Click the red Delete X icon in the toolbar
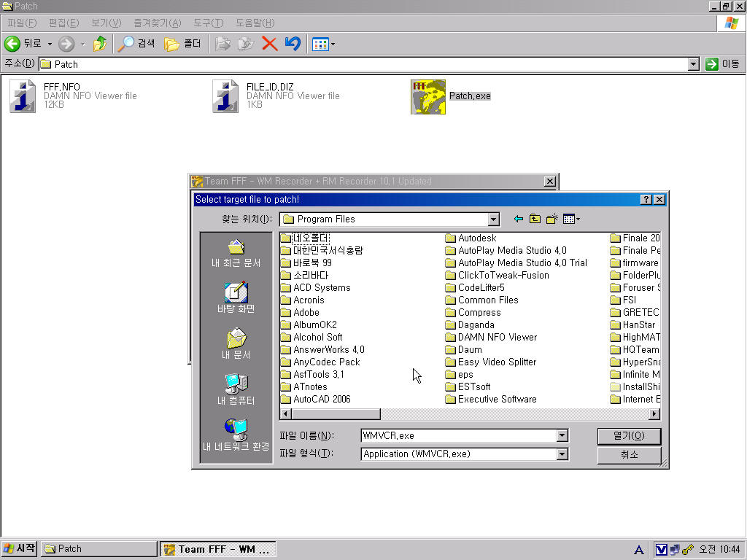747x560 pixels. tap(270, 44)
